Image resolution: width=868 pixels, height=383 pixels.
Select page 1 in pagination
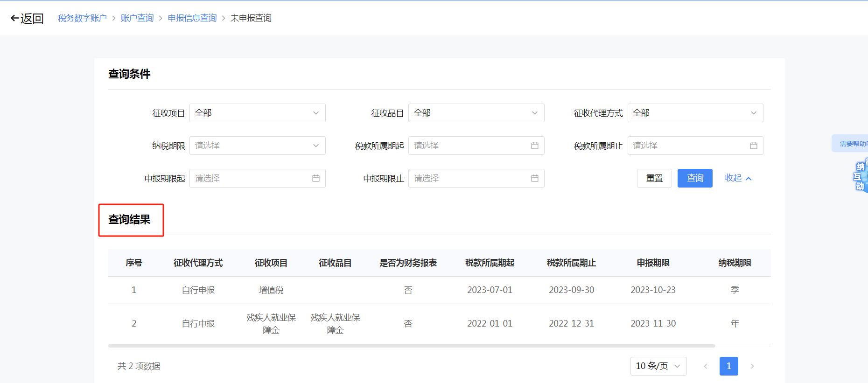[728, 366]
